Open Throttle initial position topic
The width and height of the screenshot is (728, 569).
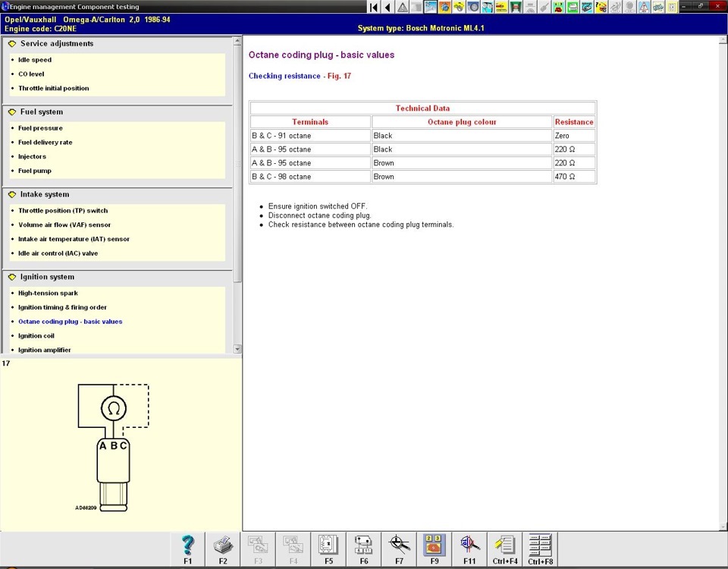pos(53,88)
